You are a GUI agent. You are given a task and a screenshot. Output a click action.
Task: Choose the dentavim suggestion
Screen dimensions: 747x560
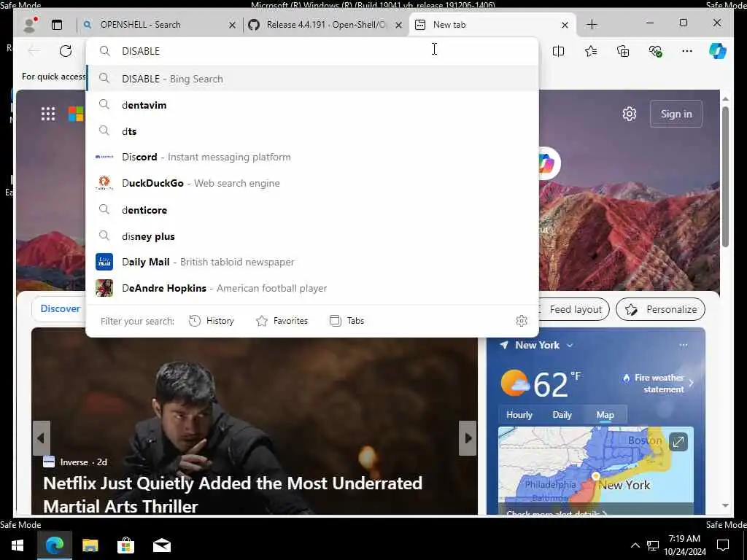312,105
